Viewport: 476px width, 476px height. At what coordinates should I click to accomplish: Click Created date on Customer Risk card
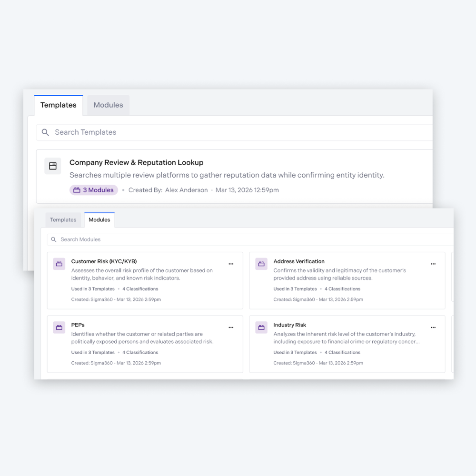pyautogui.click(x=116, y=299)
